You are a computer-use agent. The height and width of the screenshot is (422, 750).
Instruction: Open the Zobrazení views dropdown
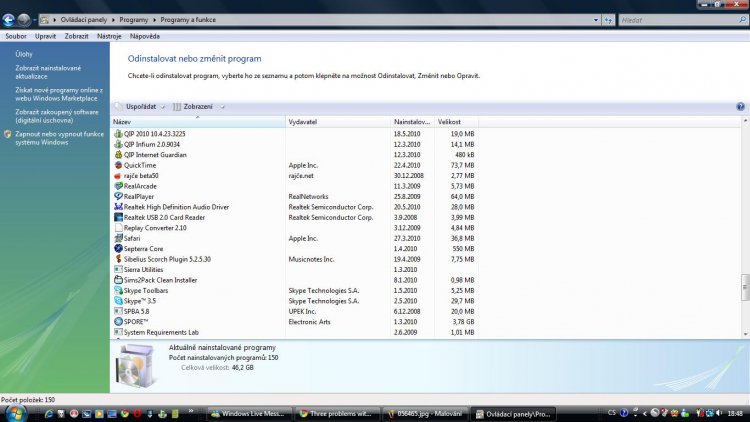(199, 107)
